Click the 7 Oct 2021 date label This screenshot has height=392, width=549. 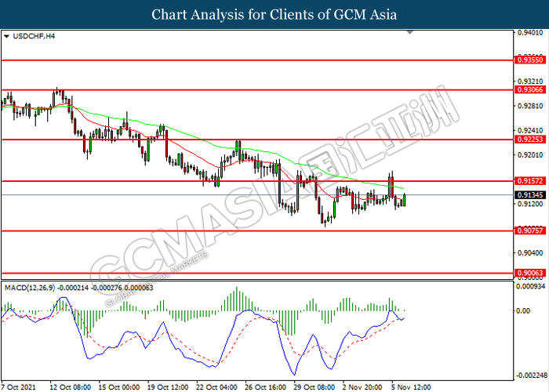18,387
